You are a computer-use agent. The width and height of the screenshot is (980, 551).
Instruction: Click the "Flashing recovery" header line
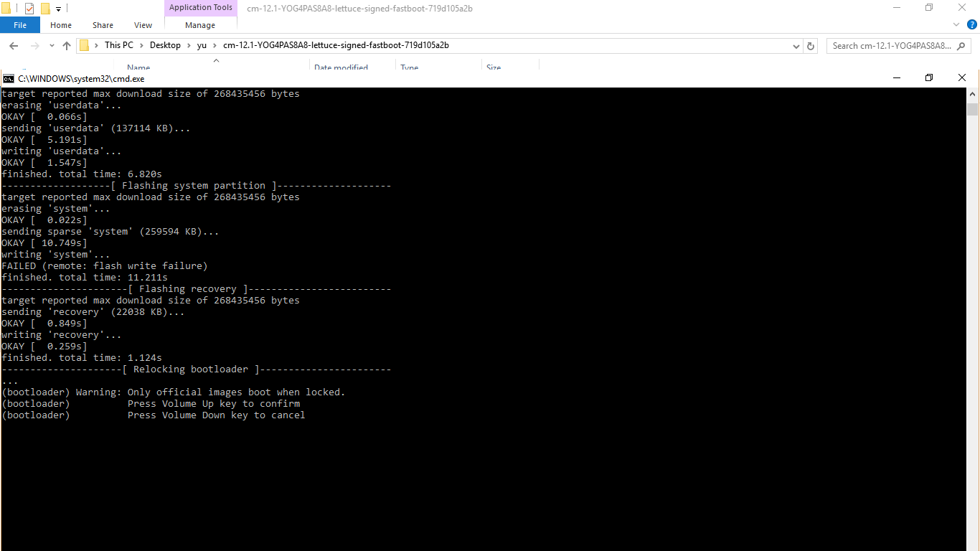pyautogui.click(x=197, y=289)
